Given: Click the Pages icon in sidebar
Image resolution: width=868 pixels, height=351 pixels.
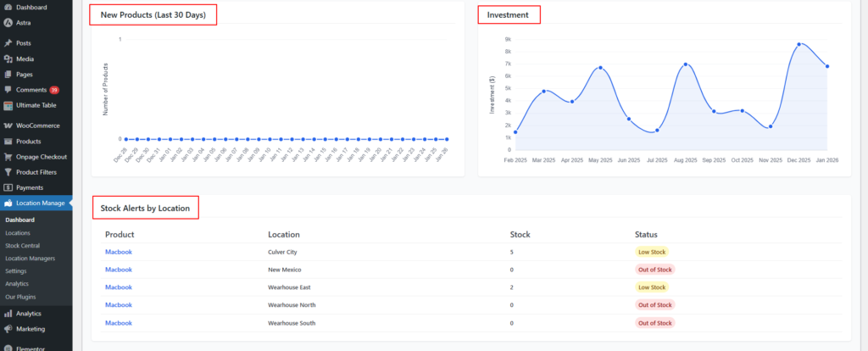Looking at the screenshot, I should (x=8, y=75).
